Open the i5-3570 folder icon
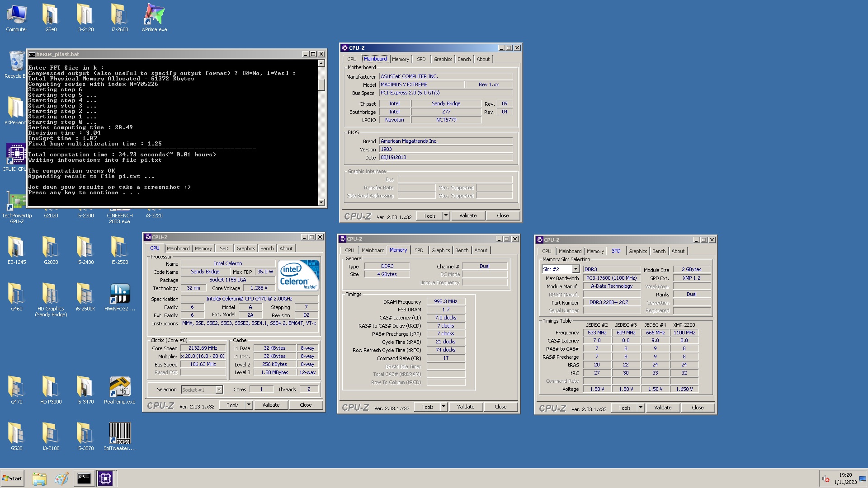Image resolution: width=868 pixels, height=488 pixels. 85,436
